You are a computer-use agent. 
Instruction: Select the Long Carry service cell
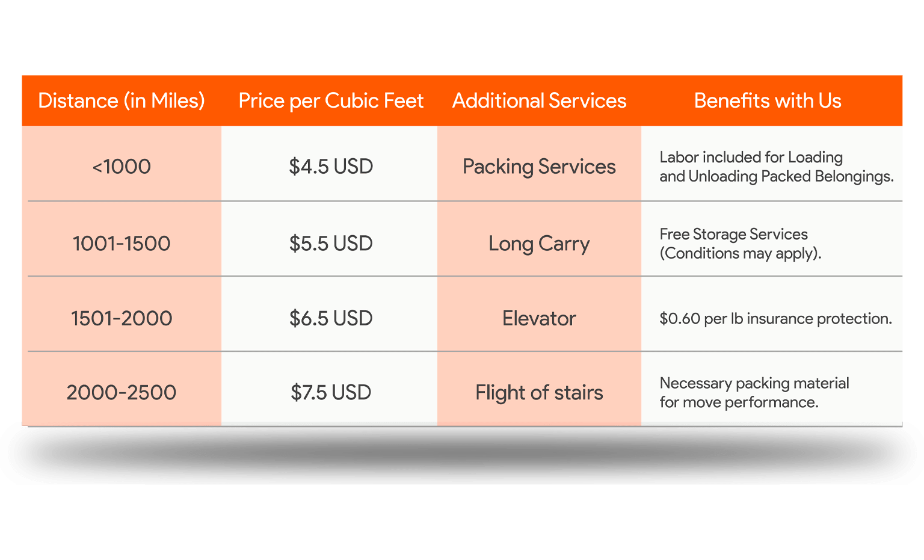tap(539, 244)
